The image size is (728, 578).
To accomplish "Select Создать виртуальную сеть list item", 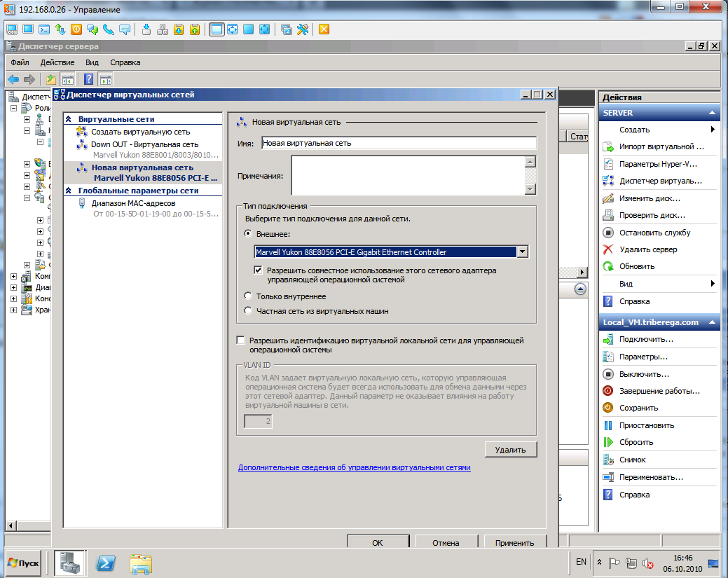I will pos(140,132).
